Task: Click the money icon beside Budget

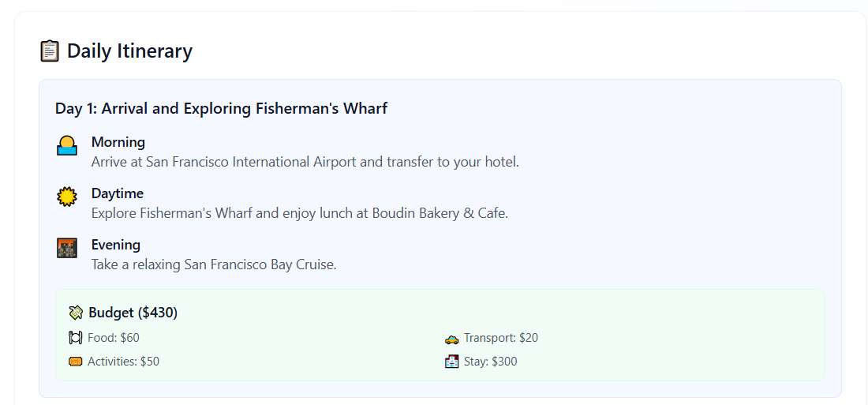Action: click(76, 313)
